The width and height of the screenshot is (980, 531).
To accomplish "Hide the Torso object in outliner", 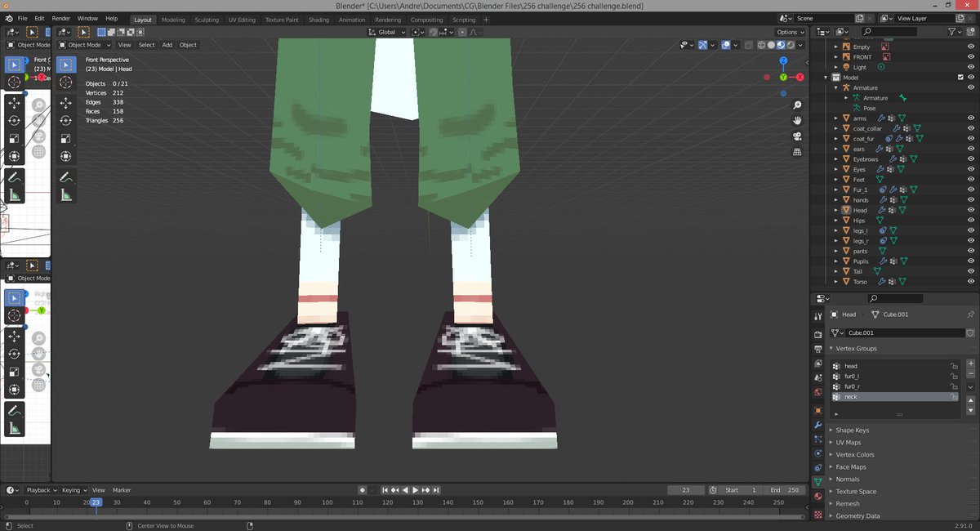I will coord(970,282).
